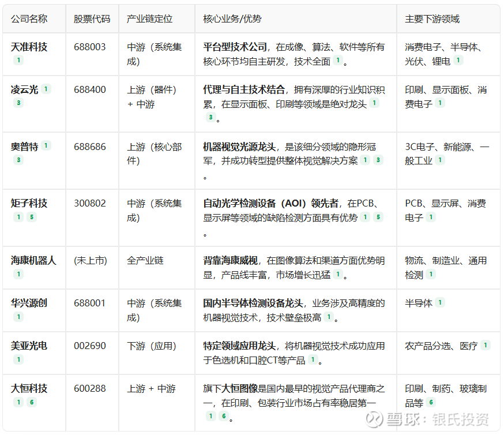Open citation 1 after 口腔CT等产品
Viewport: 504px width, 435px height.
(x=313, y=359)
